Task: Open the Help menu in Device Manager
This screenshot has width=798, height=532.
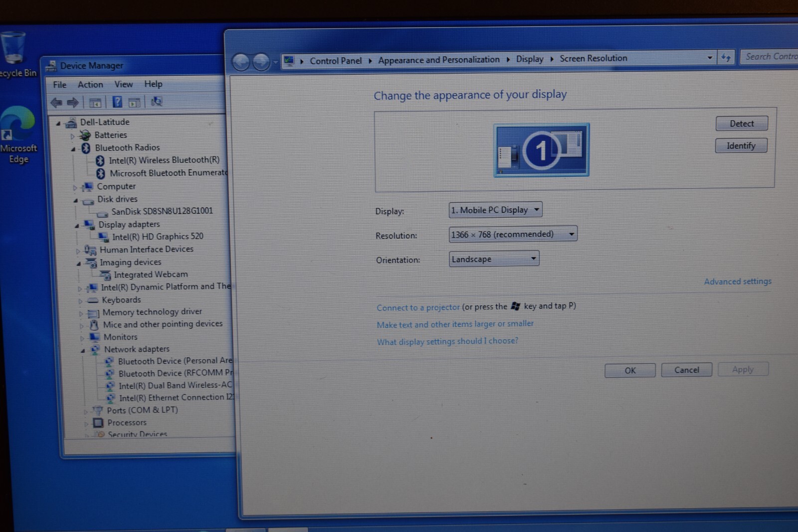Action: 153,84
